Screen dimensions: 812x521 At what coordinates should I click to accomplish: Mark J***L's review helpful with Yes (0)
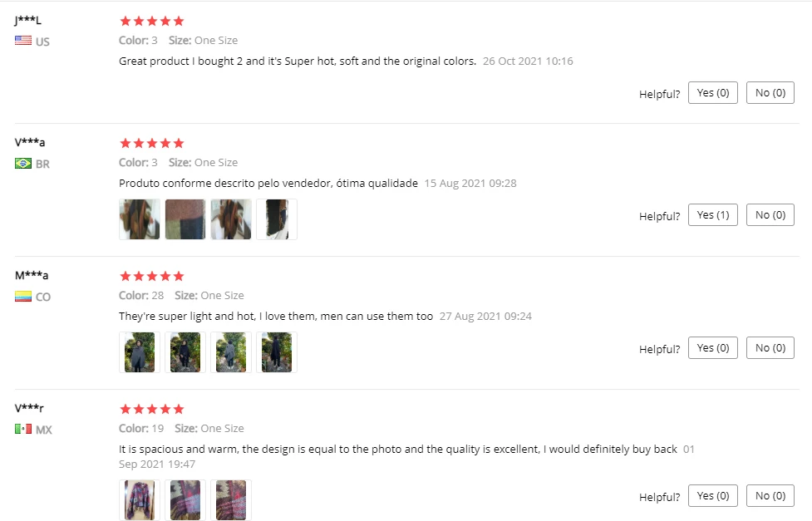712,93
